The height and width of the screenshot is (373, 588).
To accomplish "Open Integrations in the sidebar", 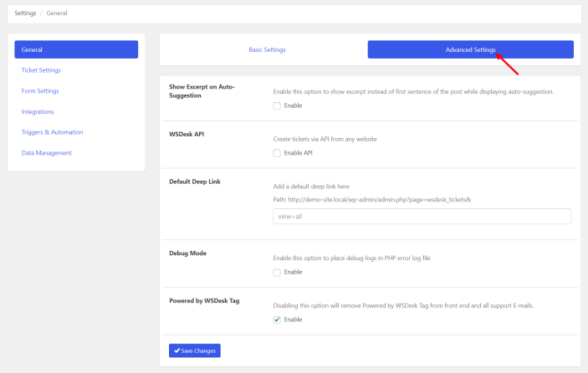I will coord(38,111).
